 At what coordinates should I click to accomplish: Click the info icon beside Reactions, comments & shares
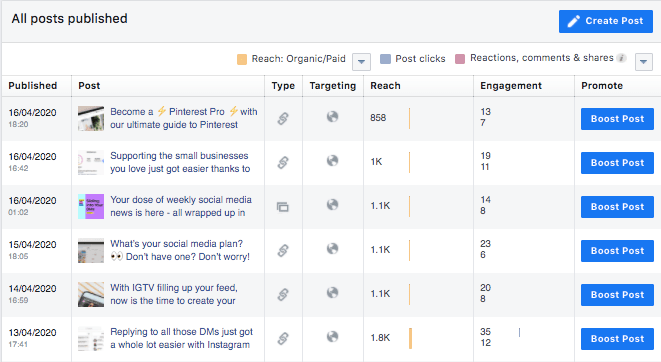coord(621,58)
